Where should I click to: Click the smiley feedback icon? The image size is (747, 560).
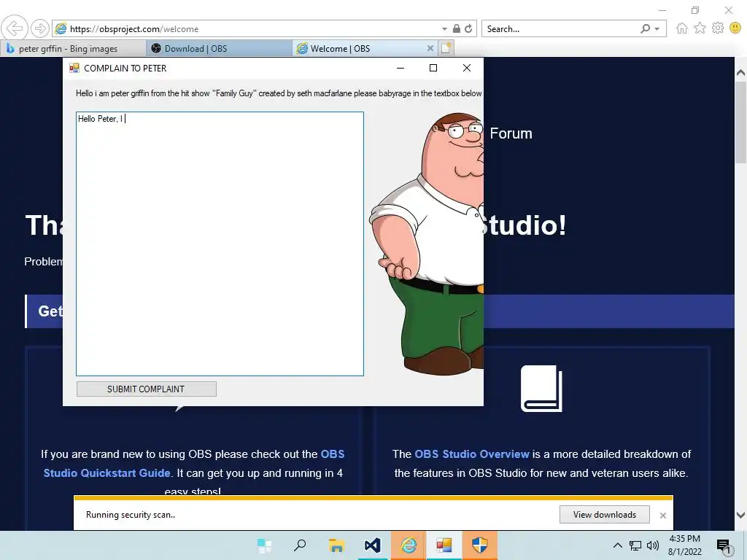pyautogui.click(x=735, y=28)
